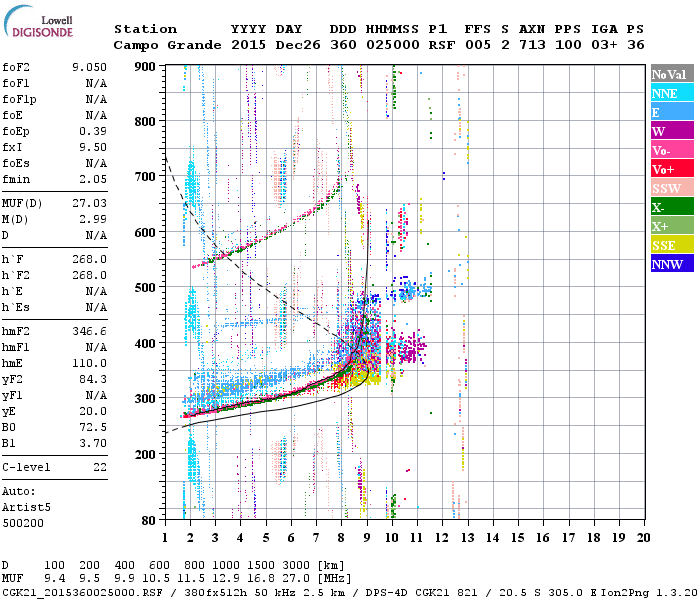Click the Lowell Digisonde logo
Viewport: 700px width, 600px height.
38,21
